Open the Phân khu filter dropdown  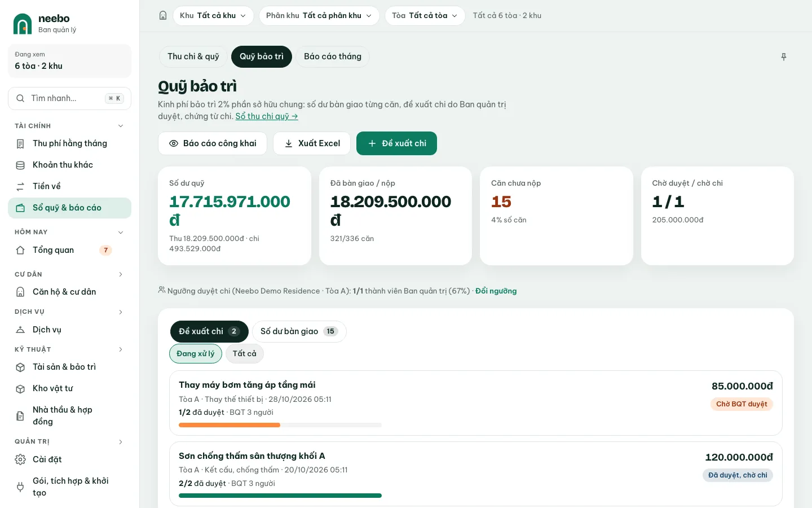point(319,16)
